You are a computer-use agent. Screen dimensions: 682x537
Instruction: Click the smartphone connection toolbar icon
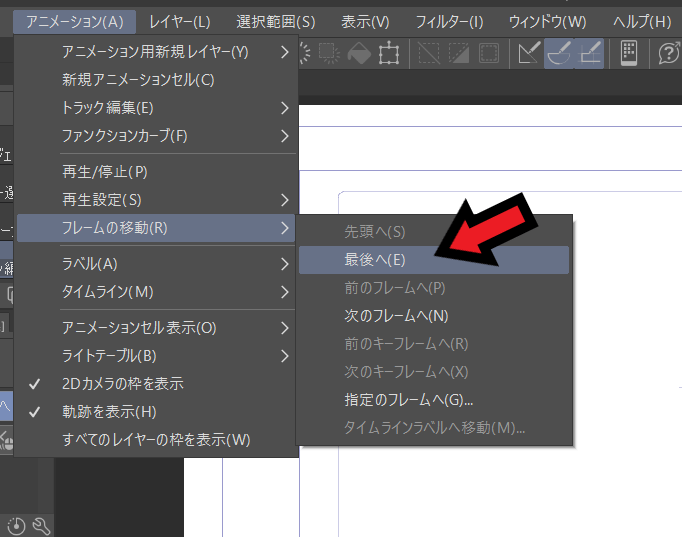(629, 53)
